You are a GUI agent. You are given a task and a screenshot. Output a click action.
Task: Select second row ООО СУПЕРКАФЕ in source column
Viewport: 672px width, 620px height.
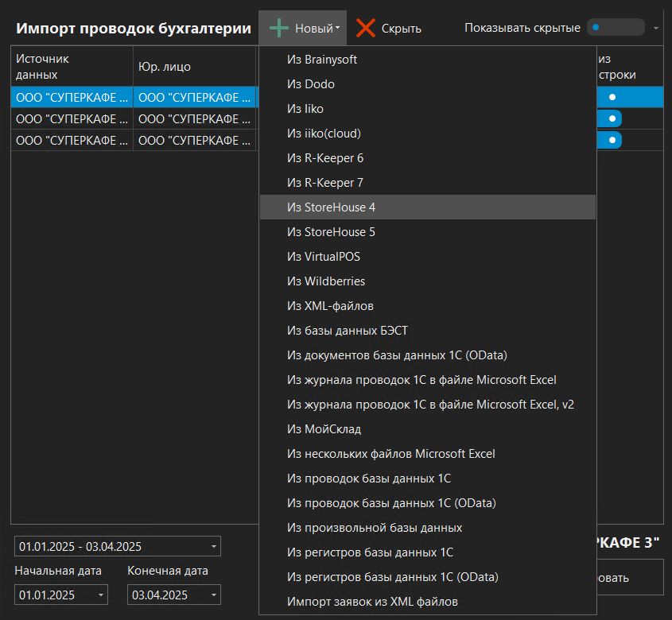tap(71, 118)
